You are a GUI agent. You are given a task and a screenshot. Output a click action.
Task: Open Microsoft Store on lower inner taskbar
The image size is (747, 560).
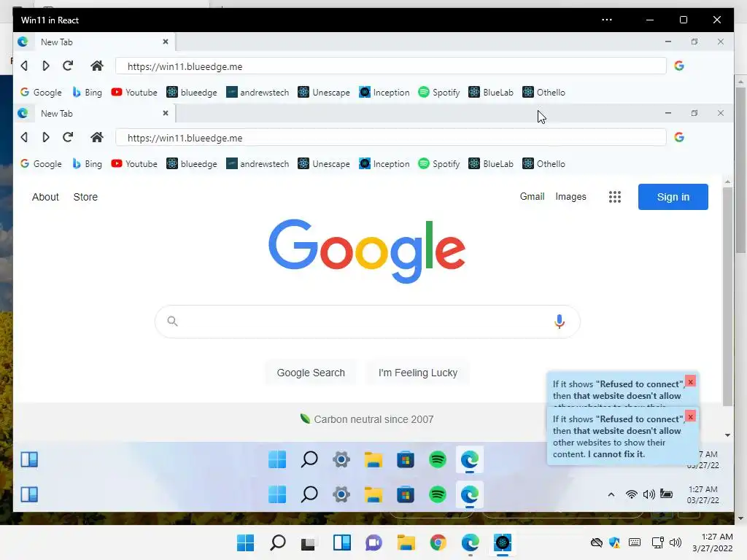pyautogui.click(x=406, y=494)
